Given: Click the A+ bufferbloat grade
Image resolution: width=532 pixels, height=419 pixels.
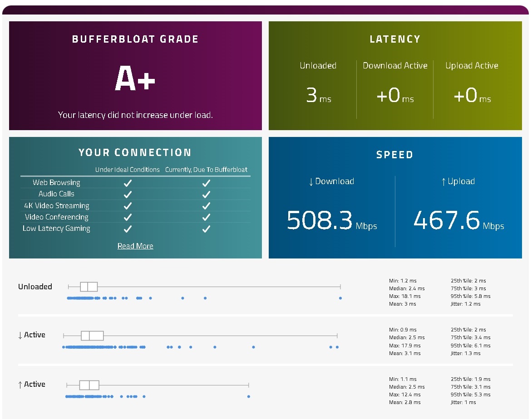Looking at the screenshot, I should (x=135, y=78).
